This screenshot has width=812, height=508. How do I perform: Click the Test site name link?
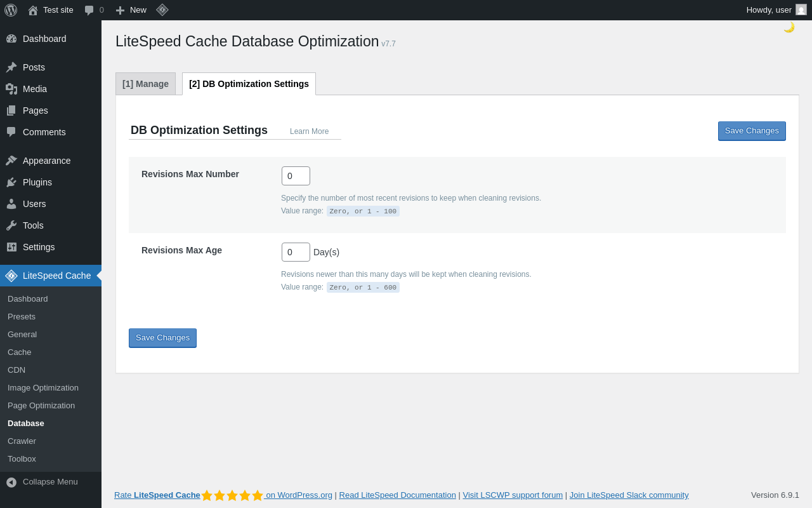tap(58, 10)
